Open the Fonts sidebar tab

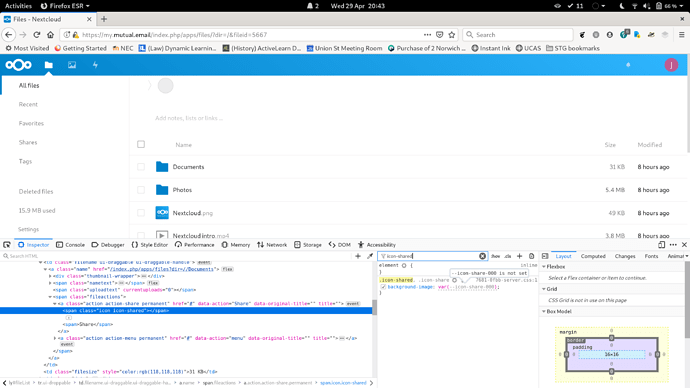tap(651, 256)
